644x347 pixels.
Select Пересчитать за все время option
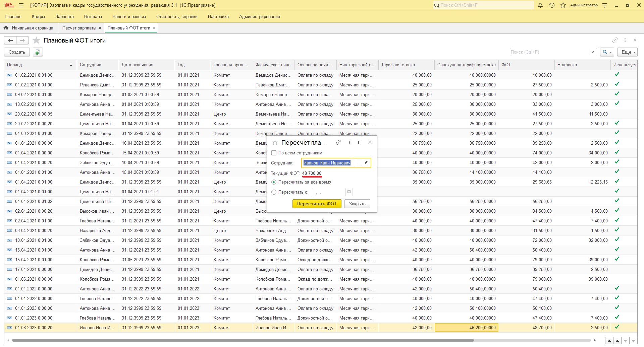click(x=274, y=182)
